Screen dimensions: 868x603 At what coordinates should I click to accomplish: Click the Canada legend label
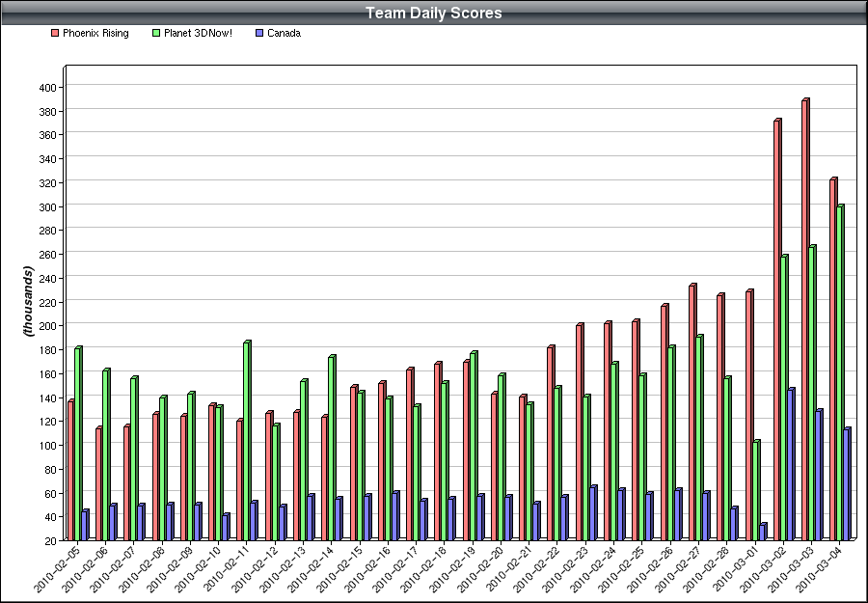tap(284, 33)
